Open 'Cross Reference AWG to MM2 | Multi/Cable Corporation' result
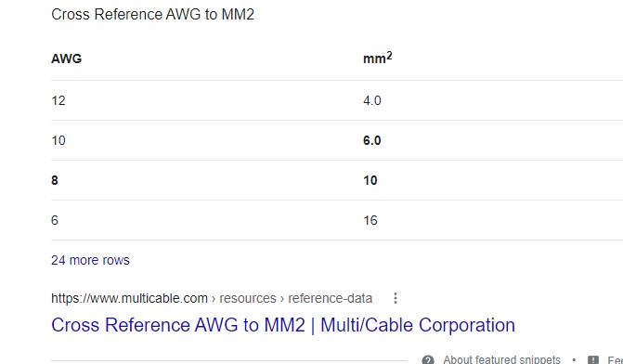Screen dimensions: 623x364 click(x=283, y=325)
